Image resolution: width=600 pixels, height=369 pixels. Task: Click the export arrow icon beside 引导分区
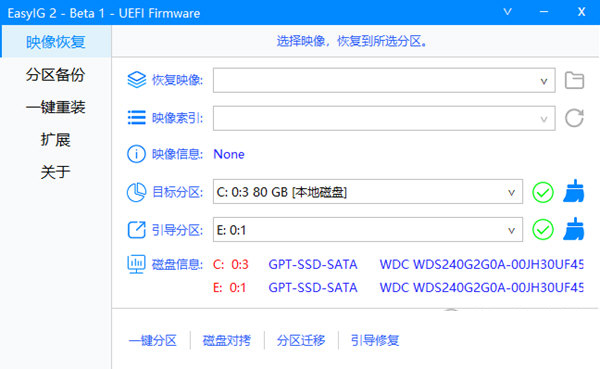pyautogui.click(x=136, y=230)
